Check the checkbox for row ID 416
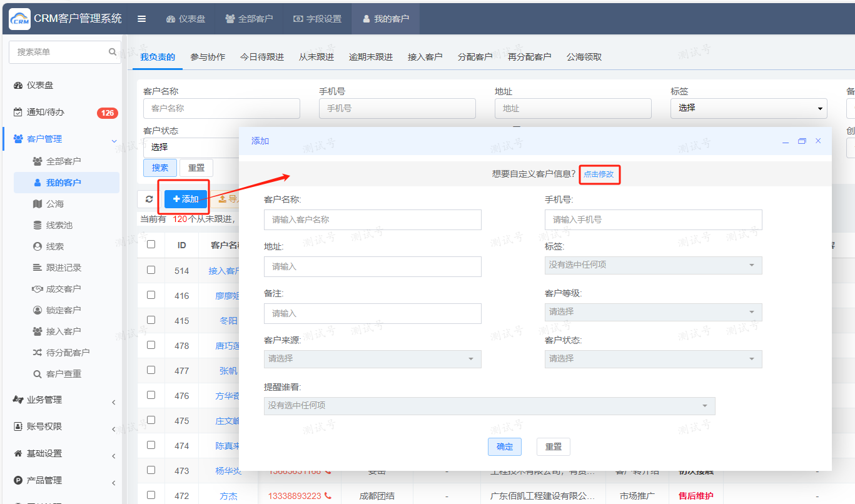The width and height of the screenshot is (855, 504). tap(151, 295)
